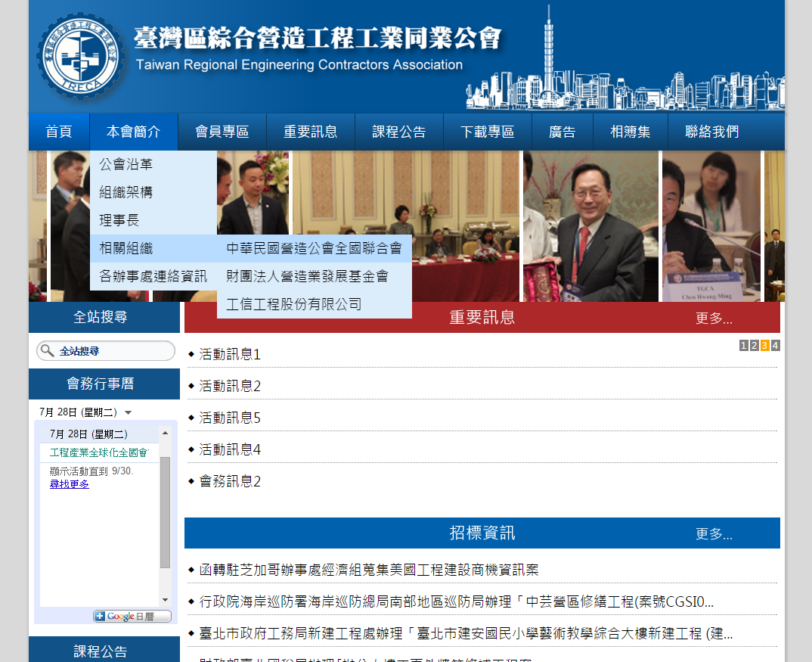Image resolution: width=812 pixels, height=662 pixels.
Task: Choose 公會沿革 in the dropdown
Action: (126, 164)
